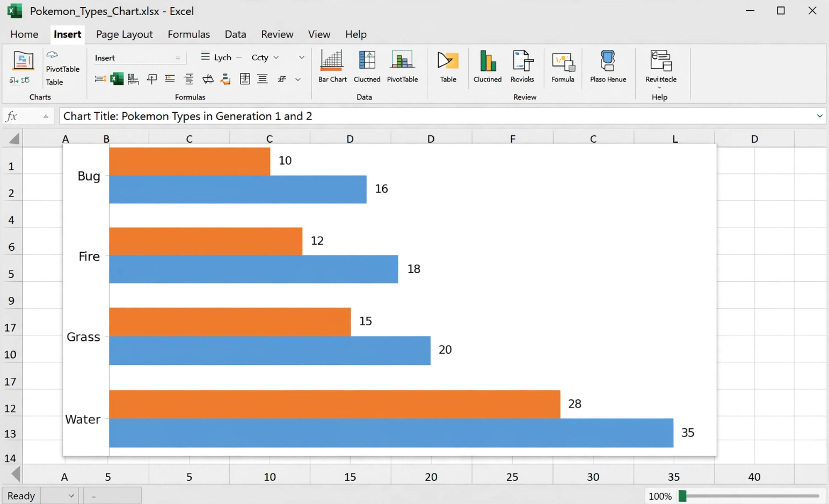The image size is (829, 504).
Task: Click the Ready status indicator
Action: tap(21, 496)
